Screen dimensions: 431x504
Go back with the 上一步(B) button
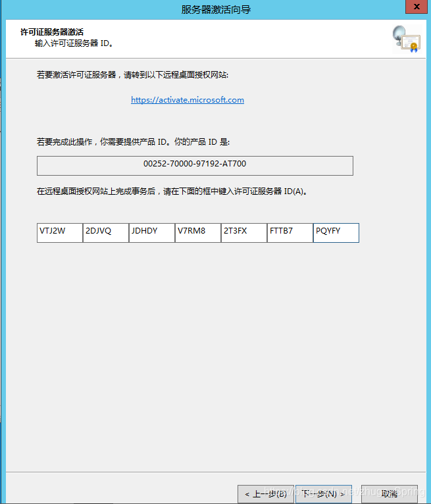coord(265,493)
